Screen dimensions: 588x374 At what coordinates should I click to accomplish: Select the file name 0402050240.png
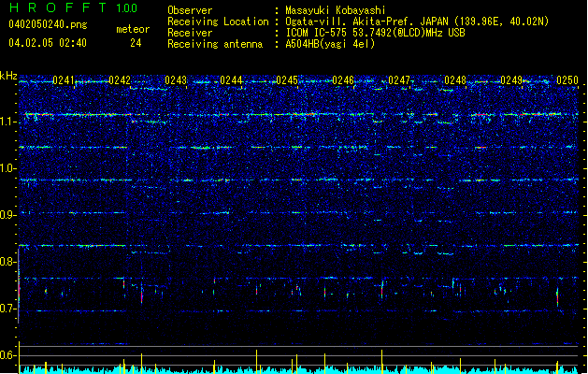point(48,25)
